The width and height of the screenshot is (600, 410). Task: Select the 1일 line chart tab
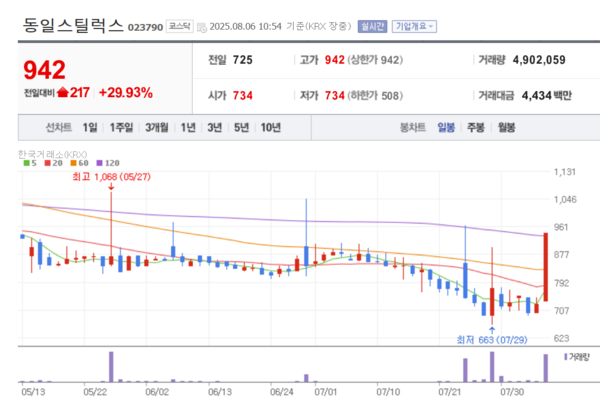tap(90, 127)
